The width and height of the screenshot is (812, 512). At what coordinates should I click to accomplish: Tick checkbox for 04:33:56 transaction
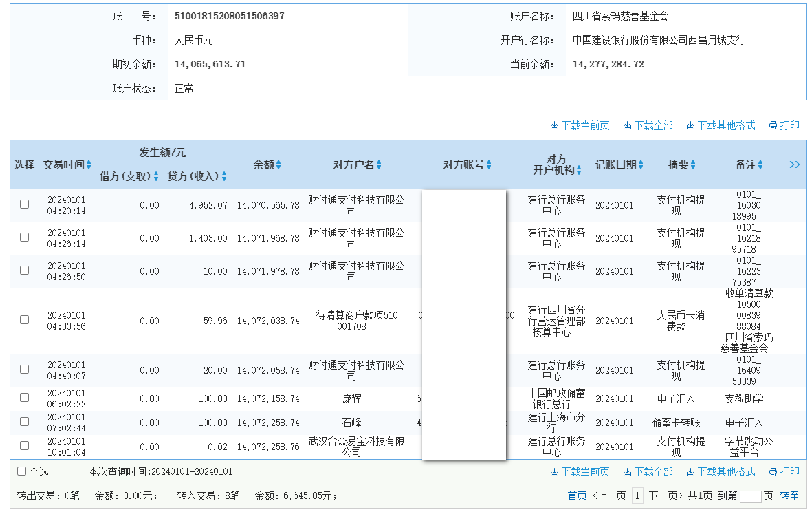click(x=24, y=320)
